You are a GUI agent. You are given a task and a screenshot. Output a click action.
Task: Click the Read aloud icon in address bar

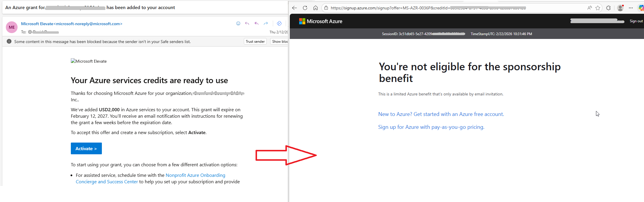[590, 8]
